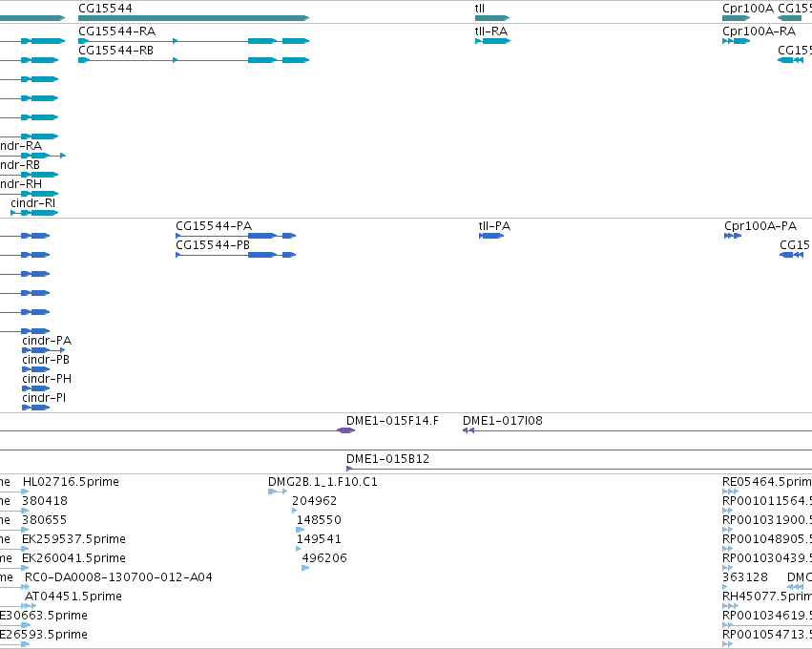Open the DME1-015F14.F clone label
Viewport: 812px width, 649px height.
(392, 421)
